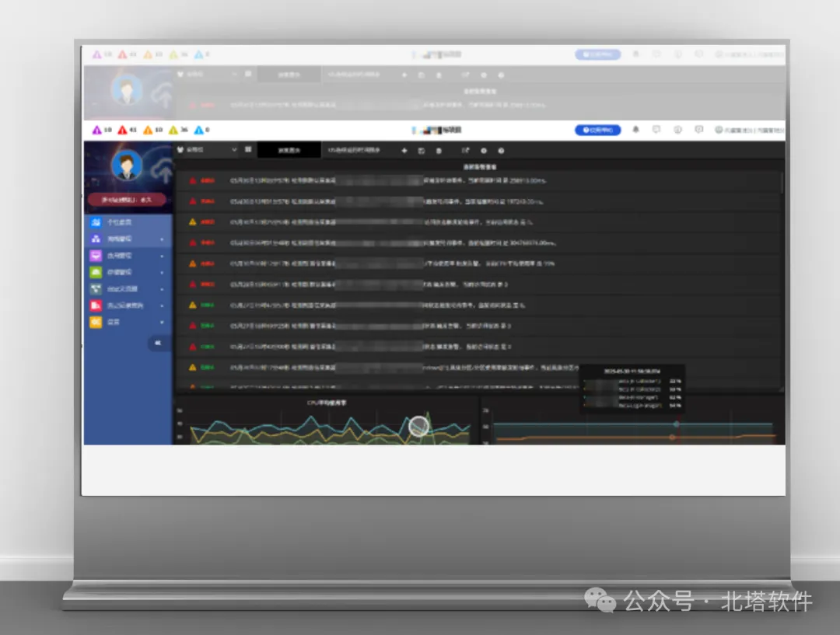
Task: Open the feedback bubble icon left of the user name
Action: (698, 130)
